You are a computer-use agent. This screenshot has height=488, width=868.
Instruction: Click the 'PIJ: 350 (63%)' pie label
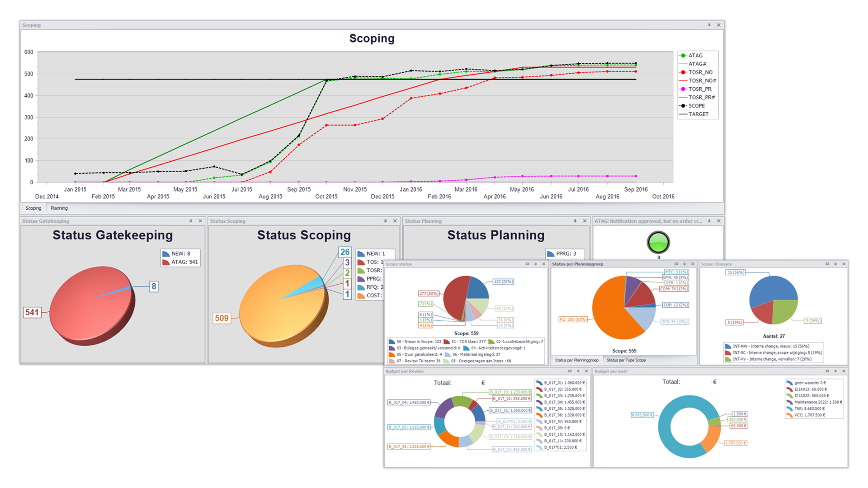(573, 319)
